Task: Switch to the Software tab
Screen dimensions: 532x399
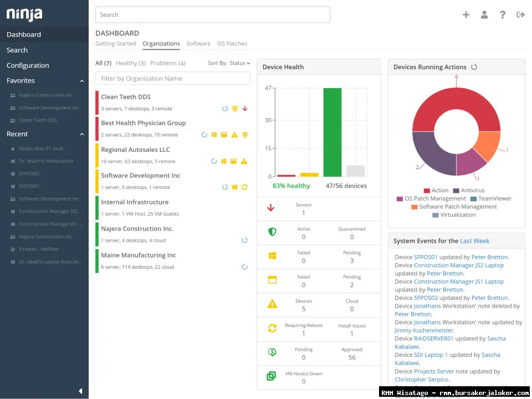Action: click(x=198, y=43)
